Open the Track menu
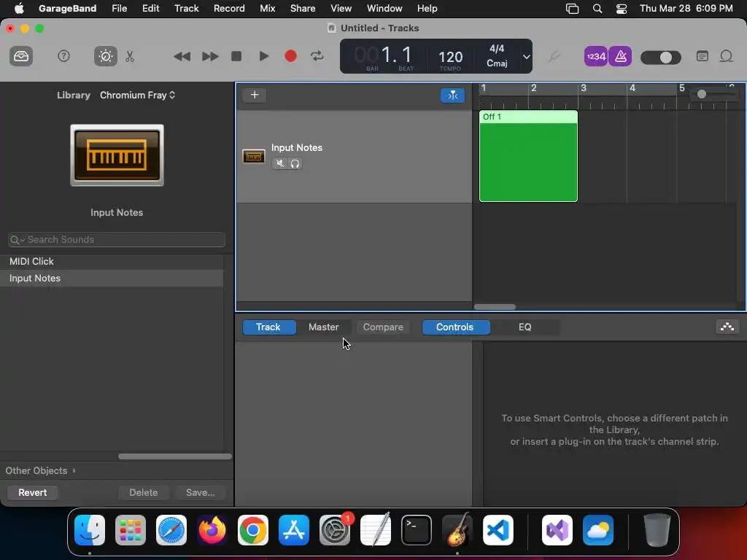 point(186,9)
